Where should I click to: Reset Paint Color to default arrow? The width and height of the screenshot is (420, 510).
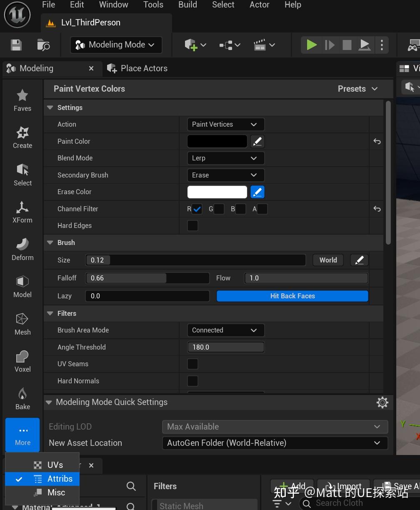377,142
